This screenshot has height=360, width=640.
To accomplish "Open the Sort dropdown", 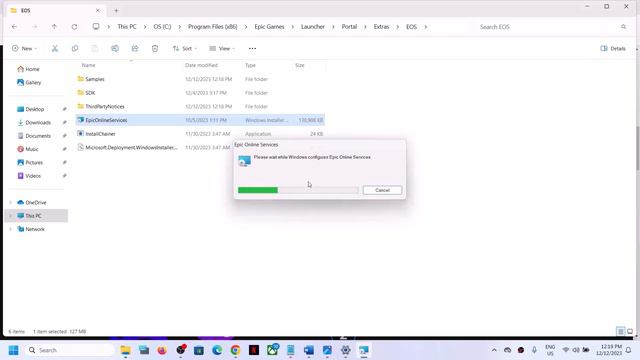I will click(185, 49).
